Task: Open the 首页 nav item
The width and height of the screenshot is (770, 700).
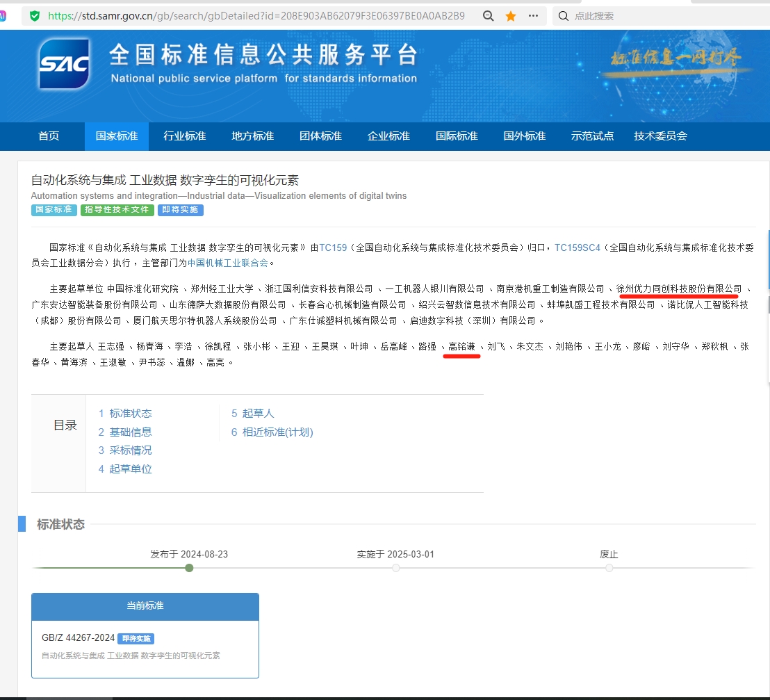Action: point(49,136)
